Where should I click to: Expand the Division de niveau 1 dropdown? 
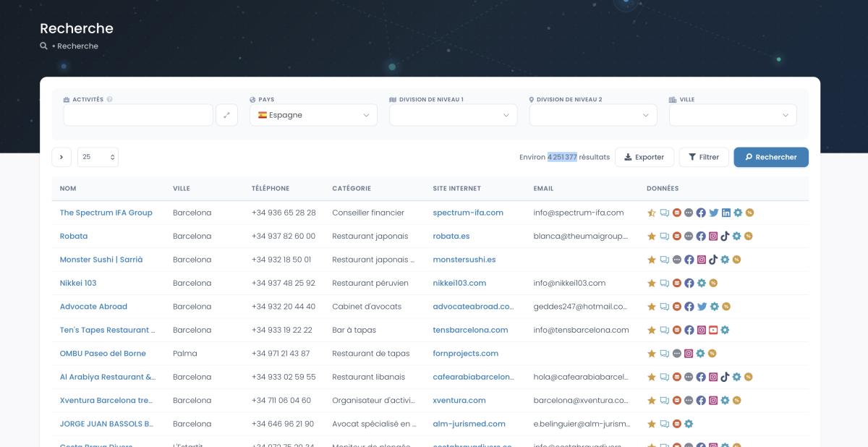pyautogui.click(x=453, y=115)
